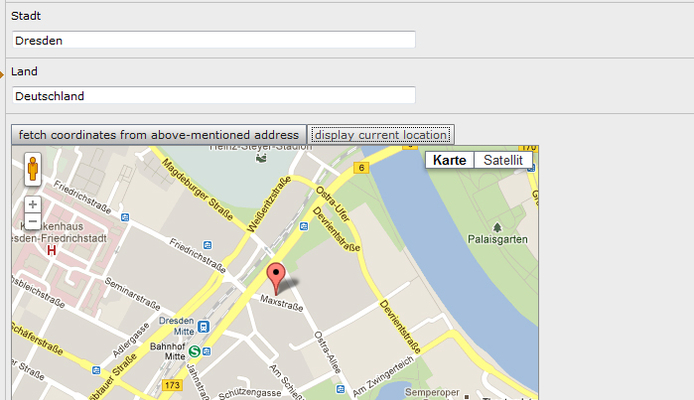
Task: Click the route 173 road shield
Action: pyautogui.click(x=172, y=385)
